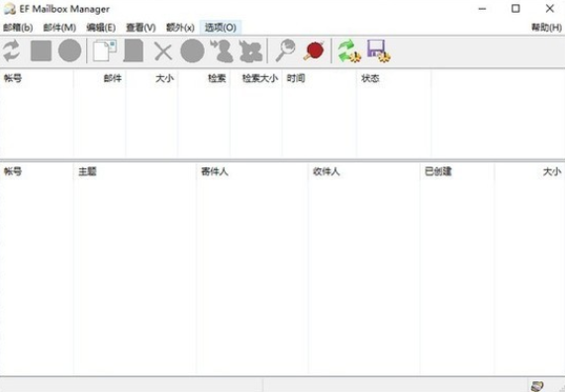Viewport: 565px width, 392px height.
Task: Click the white new message pages icon
Action: point(105,50)
